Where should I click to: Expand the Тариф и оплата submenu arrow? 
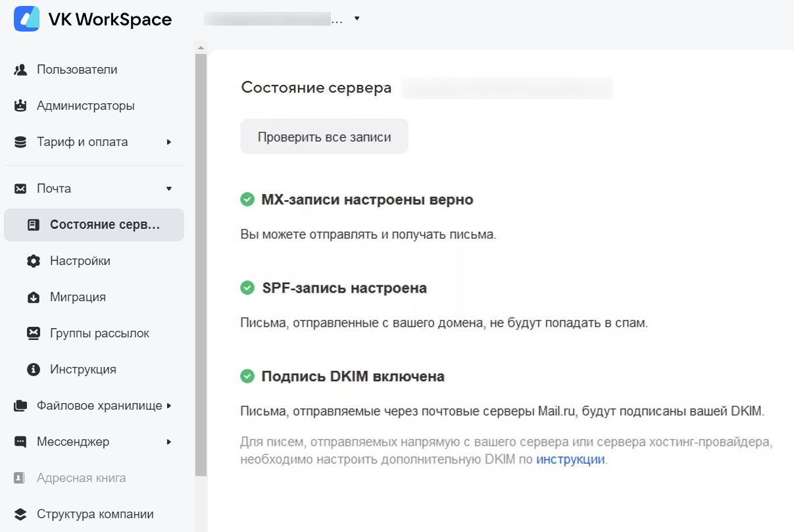click(x=169, y=142)
